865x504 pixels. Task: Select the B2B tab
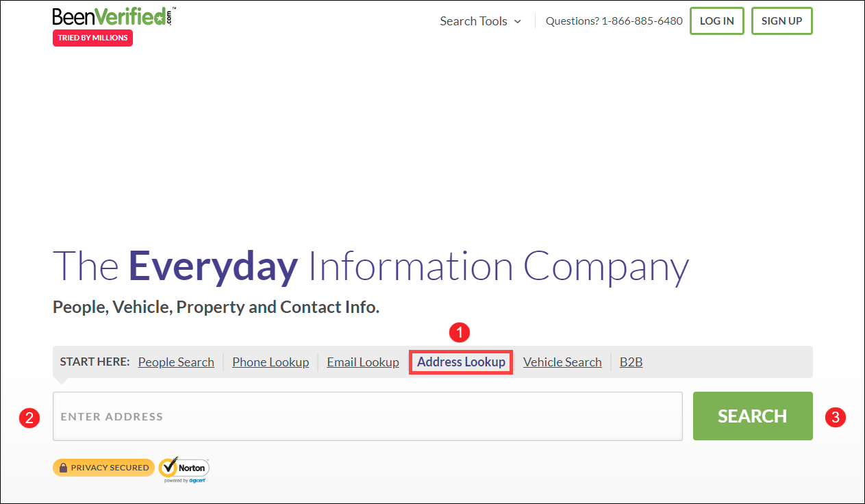coord(631,362)
